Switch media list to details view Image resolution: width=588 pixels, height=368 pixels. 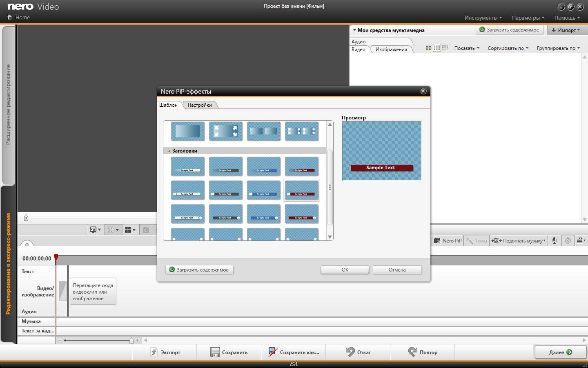click(445, 48)
